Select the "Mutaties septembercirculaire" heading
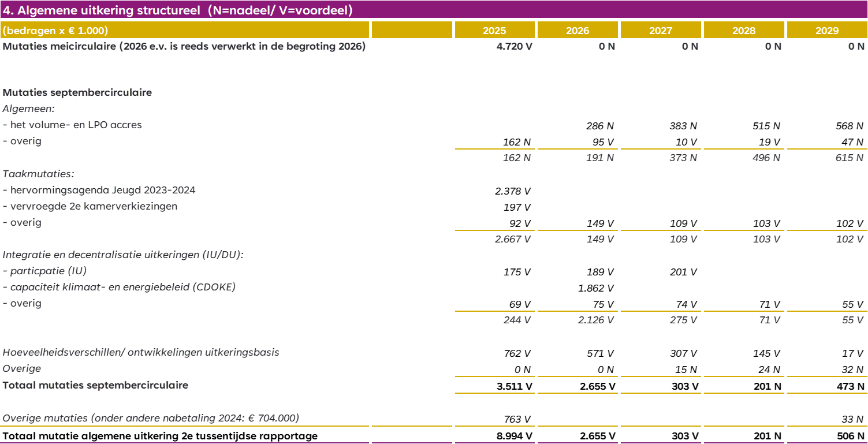This screenshot has width=868, height=444. tap(77, 92)
